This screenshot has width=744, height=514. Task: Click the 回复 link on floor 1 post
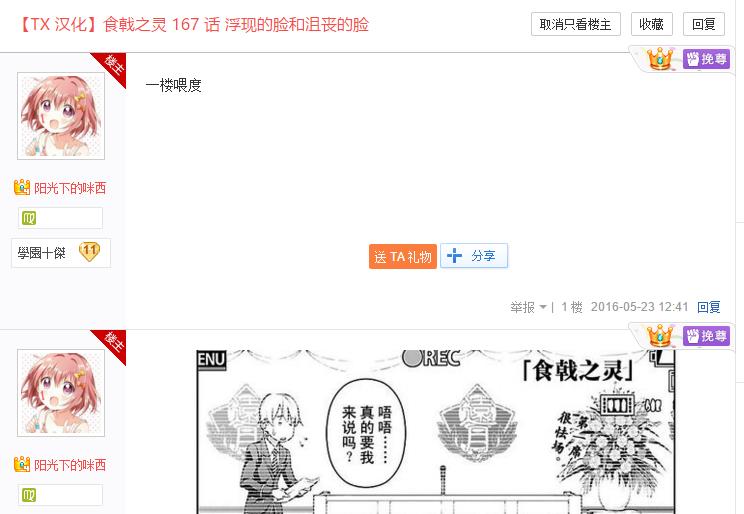(708, 307)
